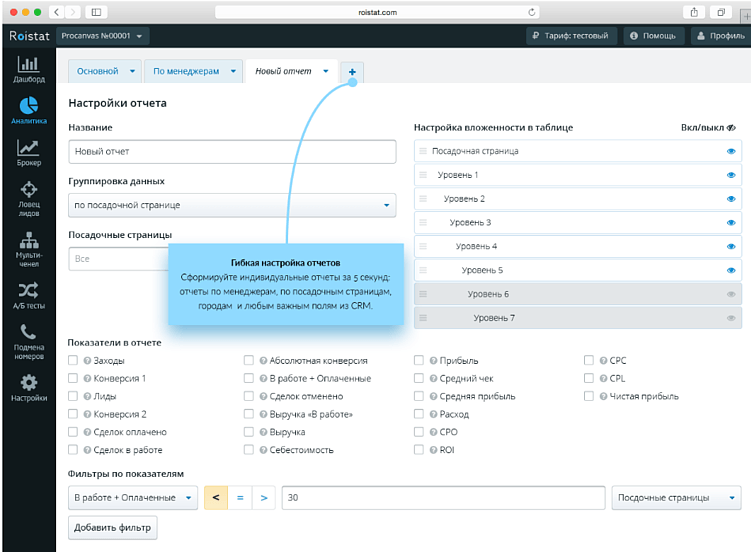751x552 pixels.
Task: Hide Уровень 3 with its eye icon
Action: coord(731,223)
